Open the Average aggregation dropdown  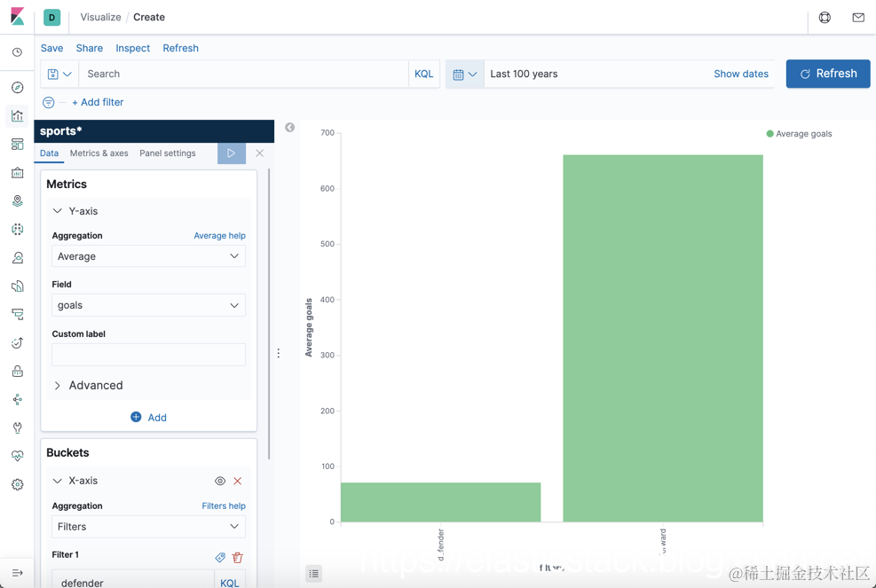coord(148,256)
